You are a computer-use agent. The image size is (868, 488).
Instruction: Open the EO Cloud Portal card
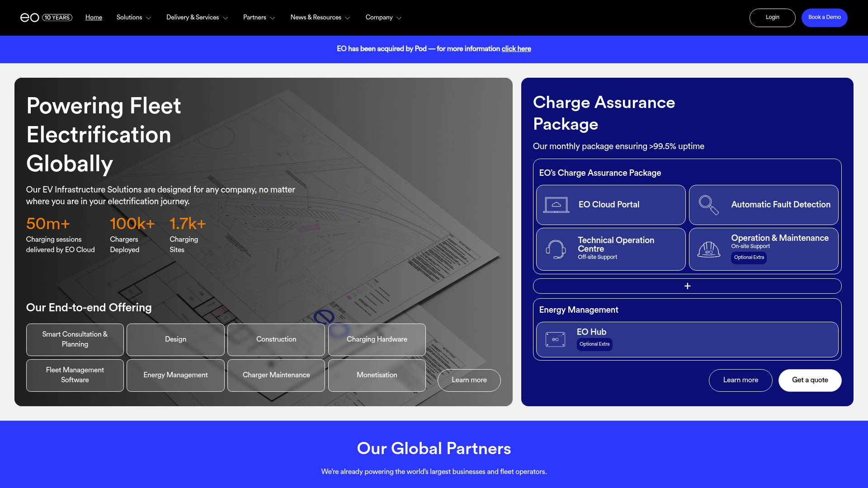pos(611,205)
